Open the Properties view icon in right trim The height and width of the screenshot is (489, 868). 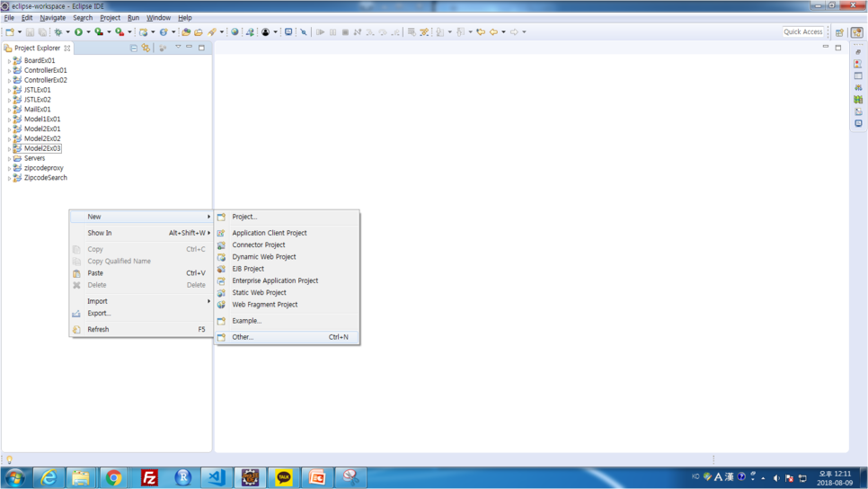[x=858, y=76]
